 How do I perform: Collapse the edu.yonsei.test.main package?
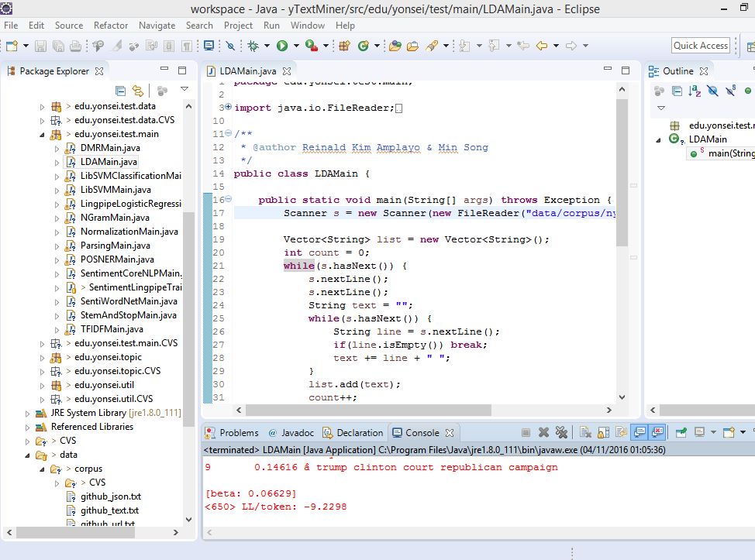(43, 135)
